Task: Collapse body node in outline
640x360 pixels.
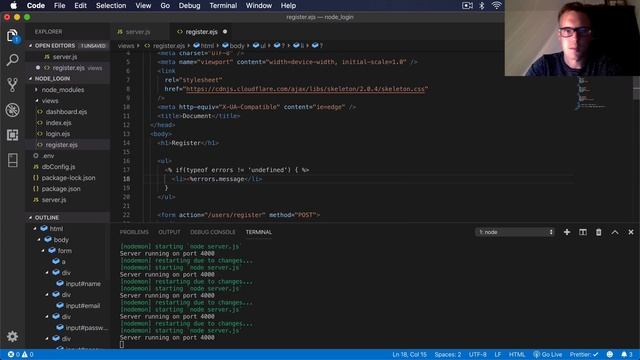Action: pos(40,240)
